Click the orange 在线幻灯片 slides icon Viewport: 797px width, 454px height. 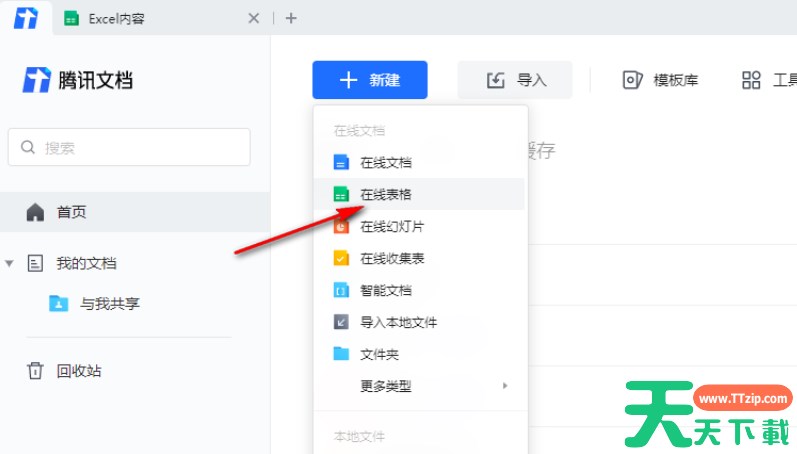coord(341,226)
